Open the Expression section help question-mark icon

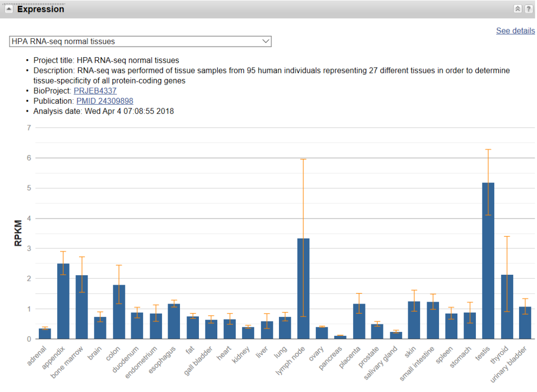pyautogui.click(x=529, y=9)
